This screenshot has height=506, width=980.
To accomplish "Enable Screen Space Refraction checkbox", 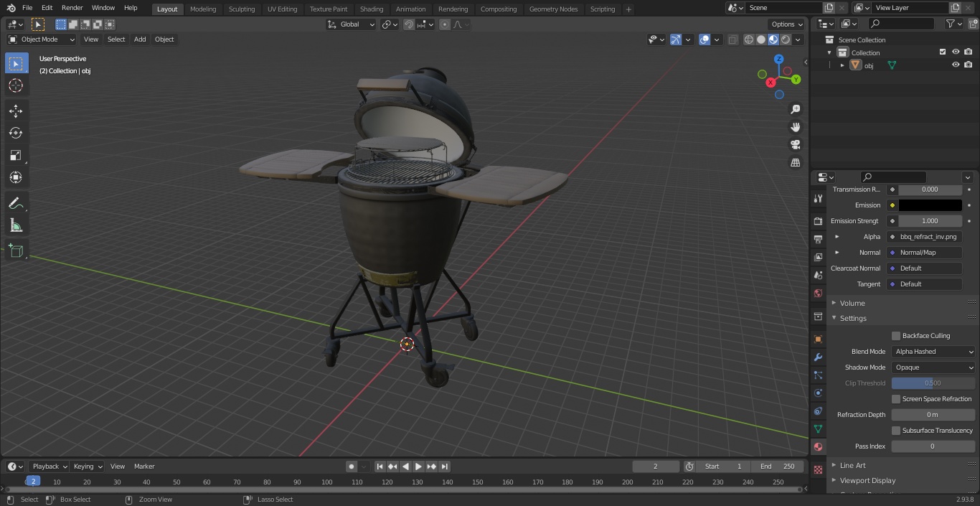I will [896, 399].
